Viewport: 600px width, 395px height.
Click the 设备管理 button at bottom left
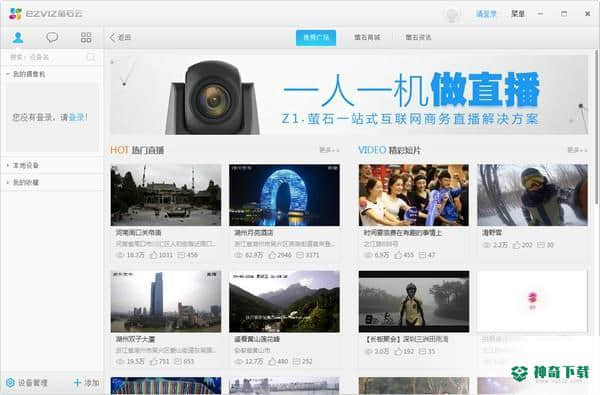click(x=27, y=382)
